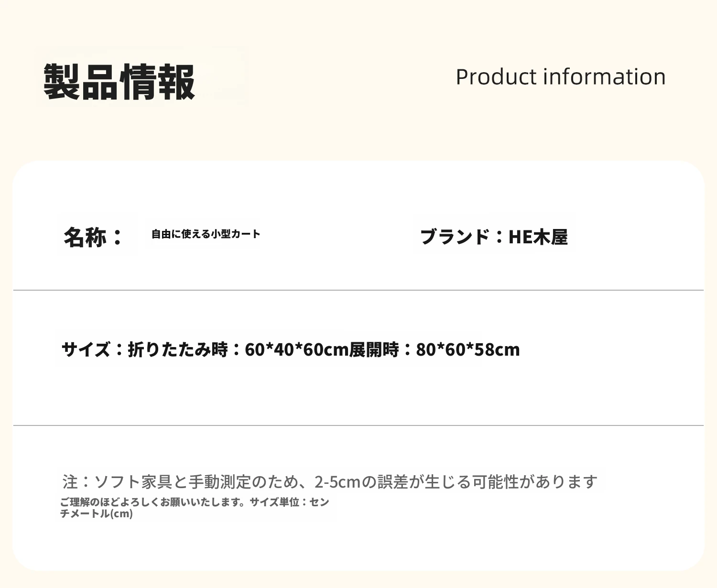The width and height of the screenshot is (717, 588).
Task: Click the ご理解のほどよろしく small text
Action: [x=109, y=502]
